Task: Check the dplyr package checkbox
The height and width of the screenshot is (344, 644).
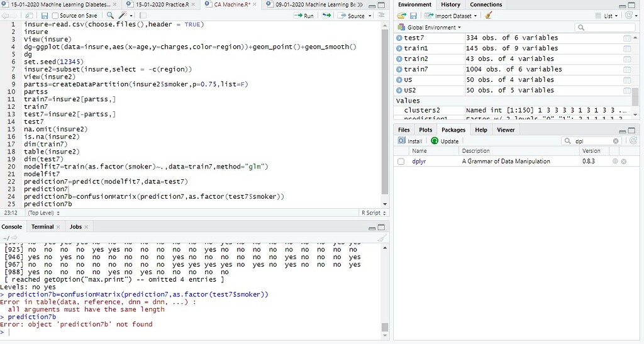Action: tap(401, 162)
